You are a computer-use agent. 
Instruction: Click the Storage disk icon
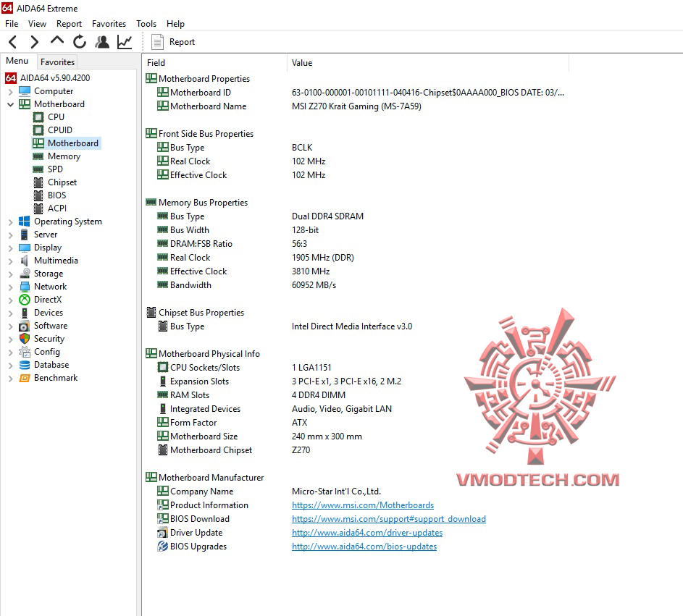[25, 274]
